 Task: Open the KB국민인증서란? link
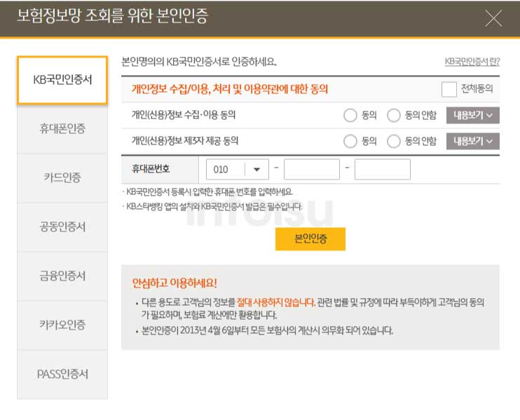coord(472,62)
